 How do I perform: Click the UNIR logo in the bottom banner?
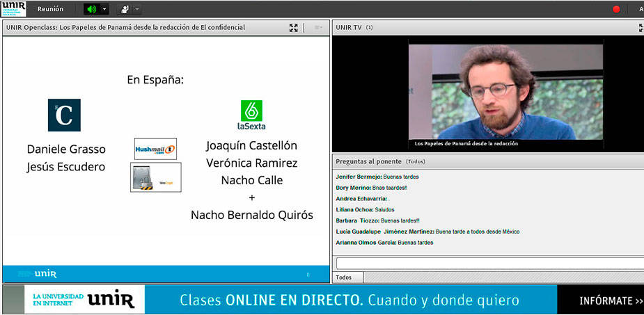click(x=111, y=300)
